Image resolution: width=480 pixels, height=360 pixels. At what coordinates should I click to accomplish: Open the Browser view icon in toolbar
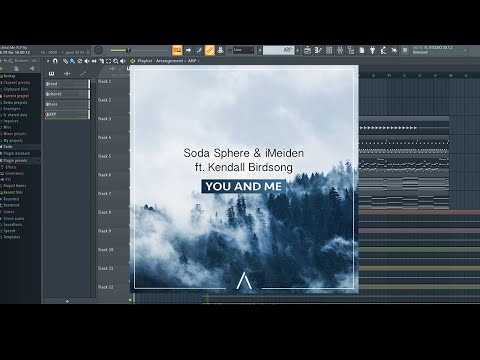351,50
